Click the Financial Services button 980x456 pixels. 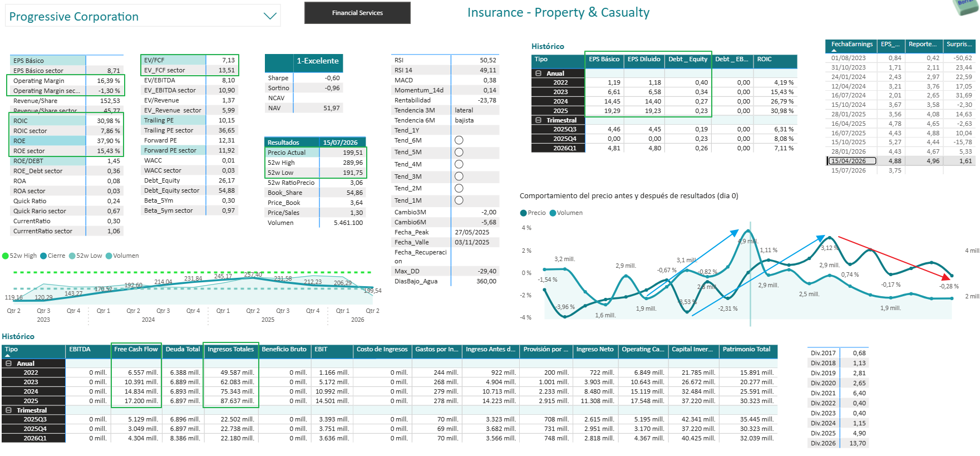[x=357, y=13]
